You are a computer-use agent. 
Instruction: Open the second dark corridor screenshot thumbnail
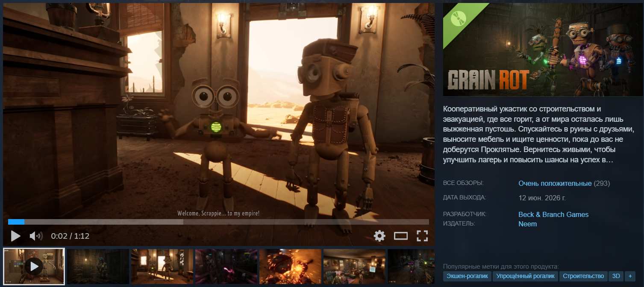98,266
